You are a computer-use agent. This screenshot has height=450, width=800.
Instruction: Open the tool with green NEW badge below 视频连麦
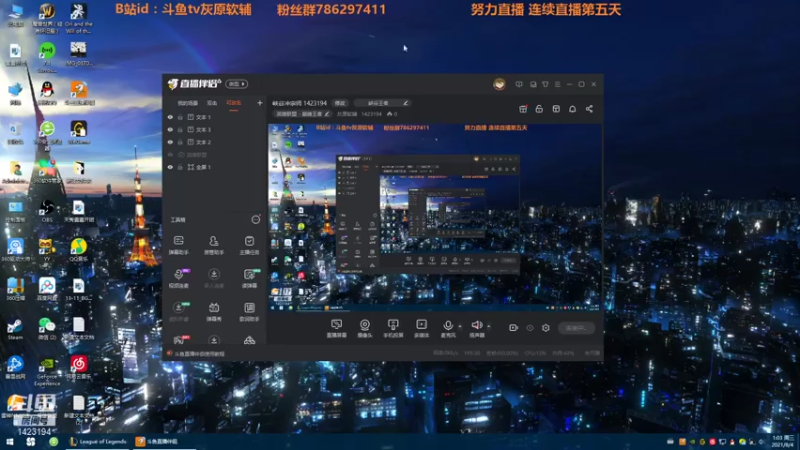click(x=179, y=311)
